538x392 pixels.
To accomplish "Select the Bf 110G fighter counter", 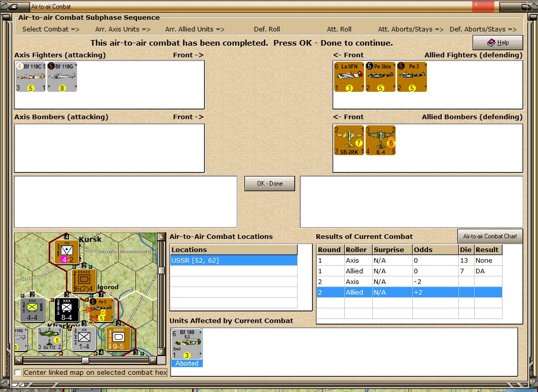I will point(62,77).
